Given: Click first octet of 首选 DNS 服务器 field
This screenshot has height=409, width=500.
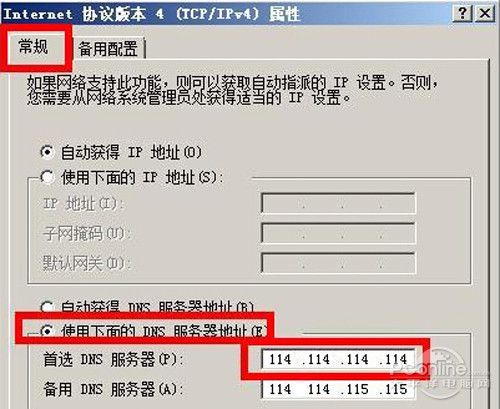Looking at the screenshot, I should (280, 359).
